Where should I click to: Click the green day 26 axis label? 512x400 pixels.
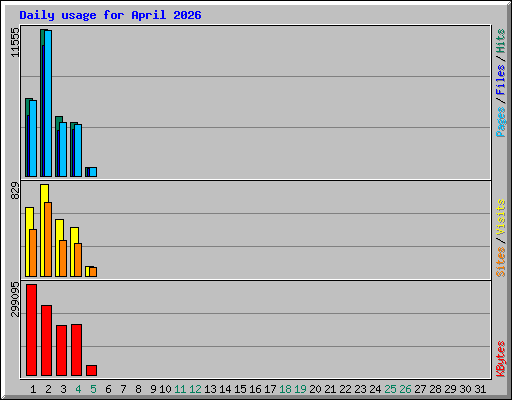click(x=405, y=389)
